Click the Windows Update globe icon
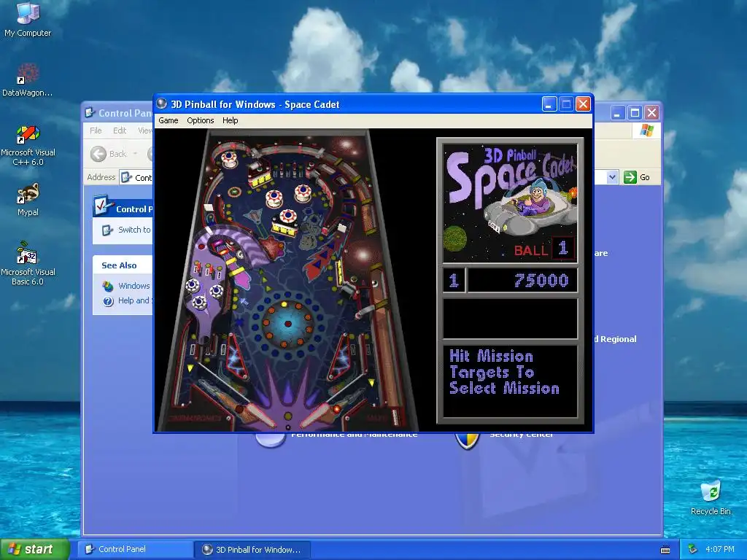 (108, 286)
